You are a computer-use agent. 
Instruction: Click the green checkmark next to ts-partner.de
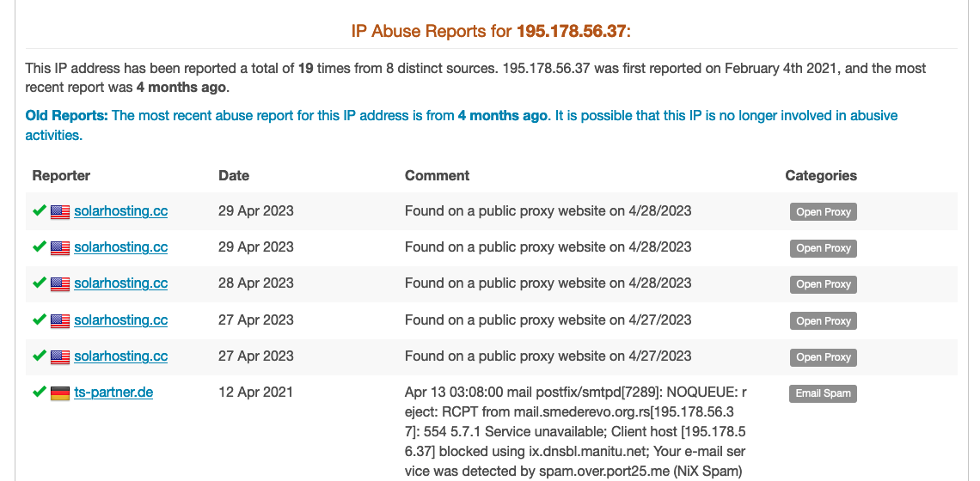[40, 392]
